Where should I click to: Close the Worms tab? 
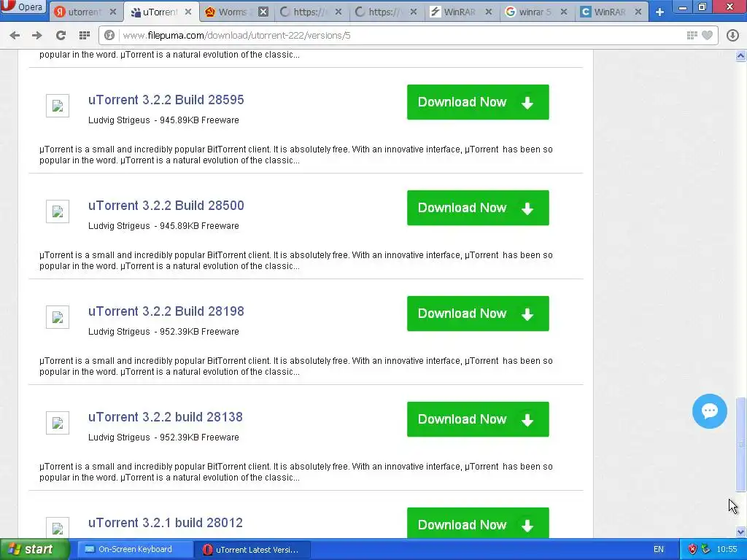[263, 12]
